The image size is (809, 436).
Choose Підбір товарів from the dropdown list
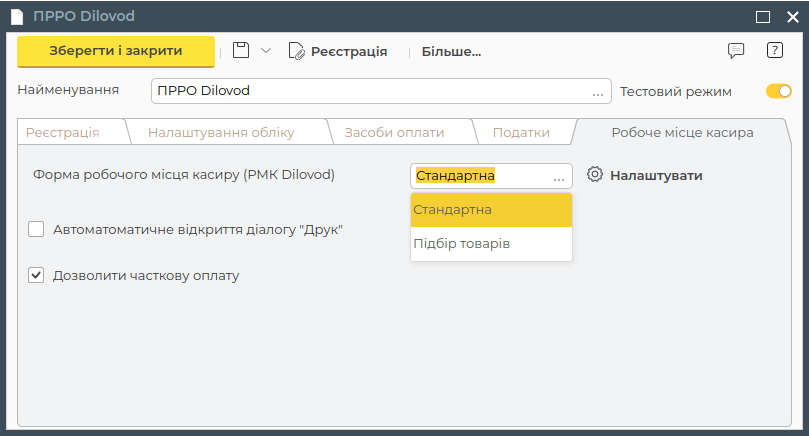tap(491, 244)
